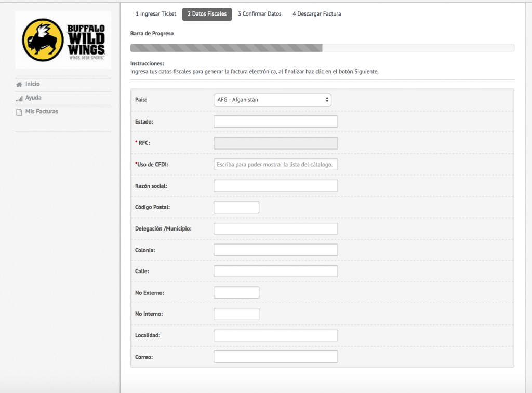
Task: Focus the Localidad input field
Action: pos(276,335)
